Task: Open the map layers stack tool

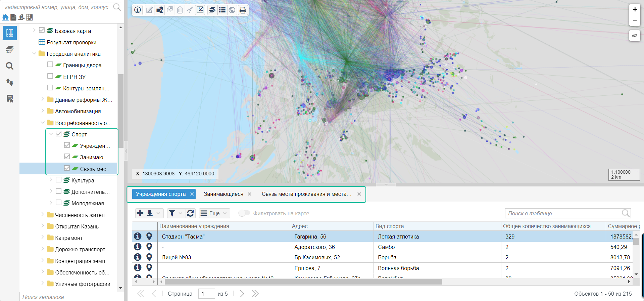Action: click(212, 10)
